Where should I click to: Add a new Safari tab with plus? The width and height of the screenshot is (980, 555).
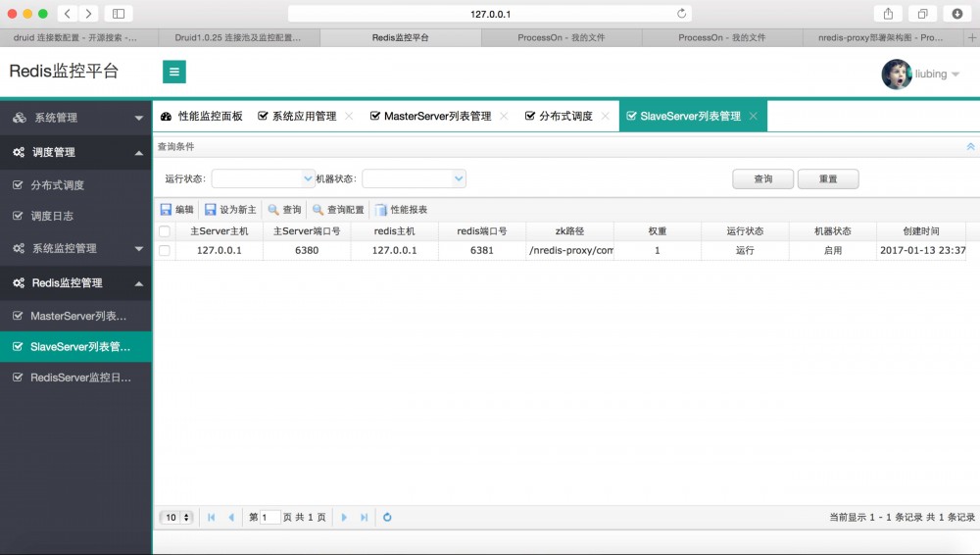(x=972, y=37)
